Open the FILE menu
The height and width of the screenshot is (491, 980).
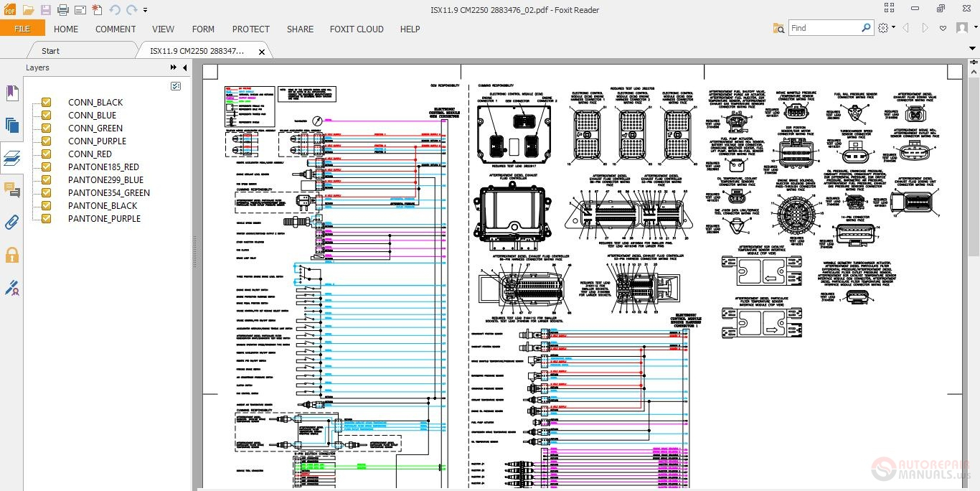point(22,29)
